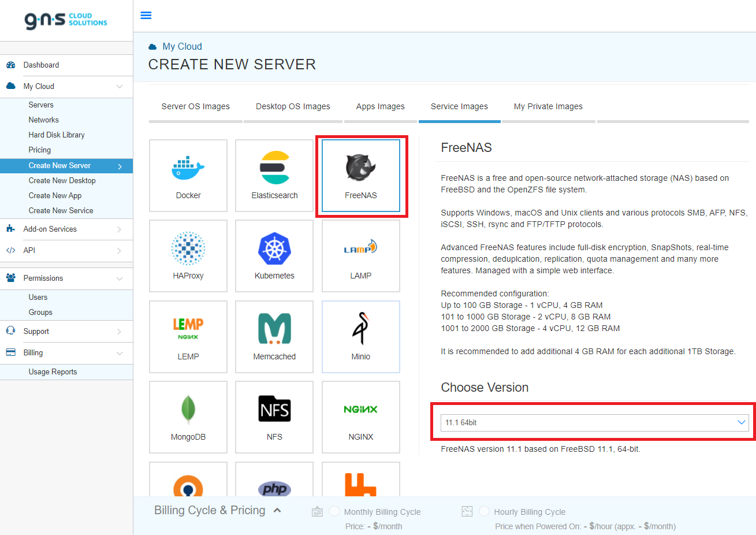Switch to the Apps Images tab
Viewport: 756px width, 535px height.
381,106
